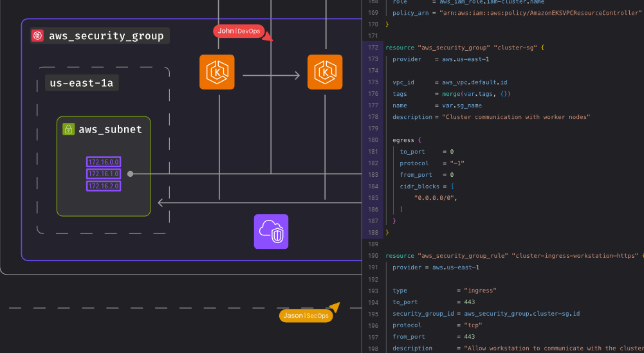Click the red aws_security_group icon

37,36
